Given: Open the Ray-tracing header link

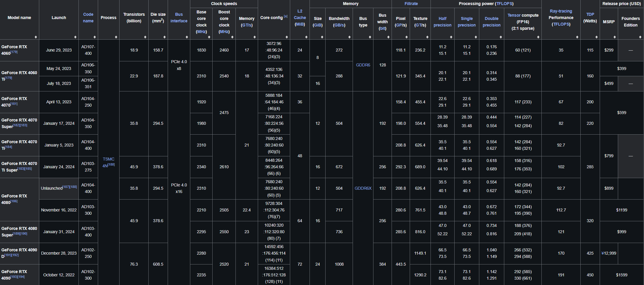Looking at the screenshot, I should point(561,11).
